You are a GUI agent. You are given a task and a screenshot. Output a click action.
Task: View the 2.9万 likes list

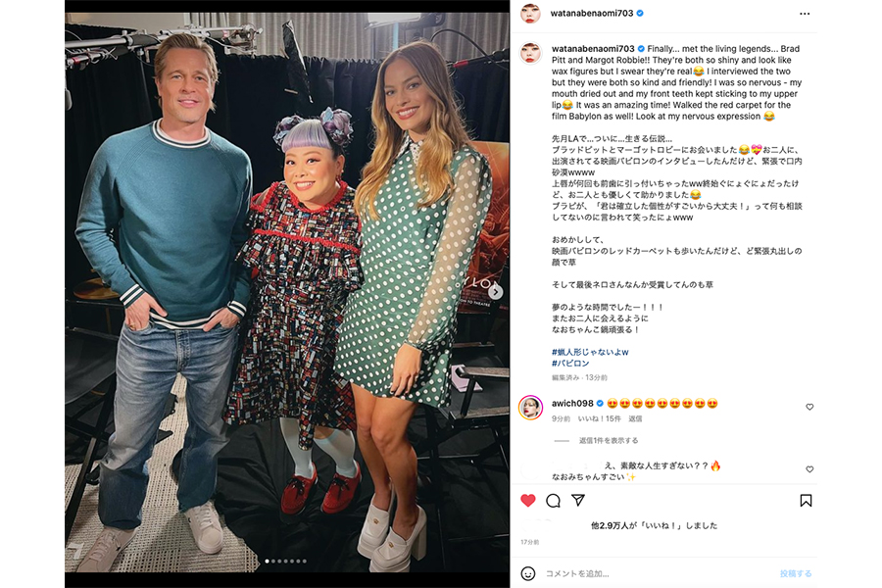click(655, 525)
